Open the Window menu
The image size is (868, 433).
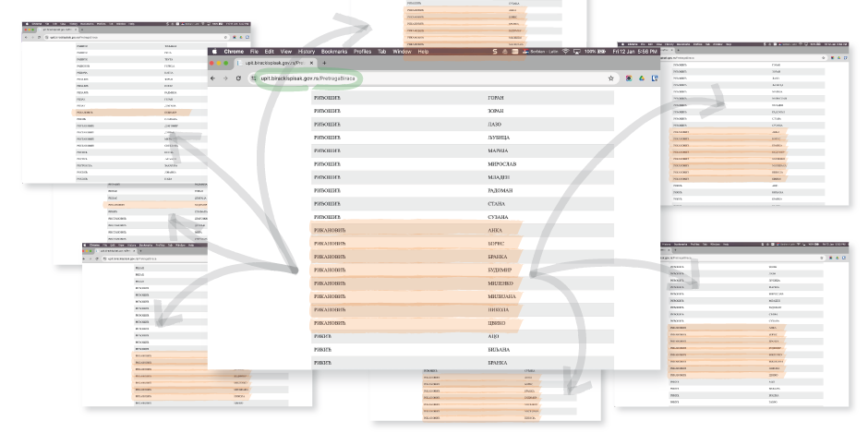coord(402,52)
